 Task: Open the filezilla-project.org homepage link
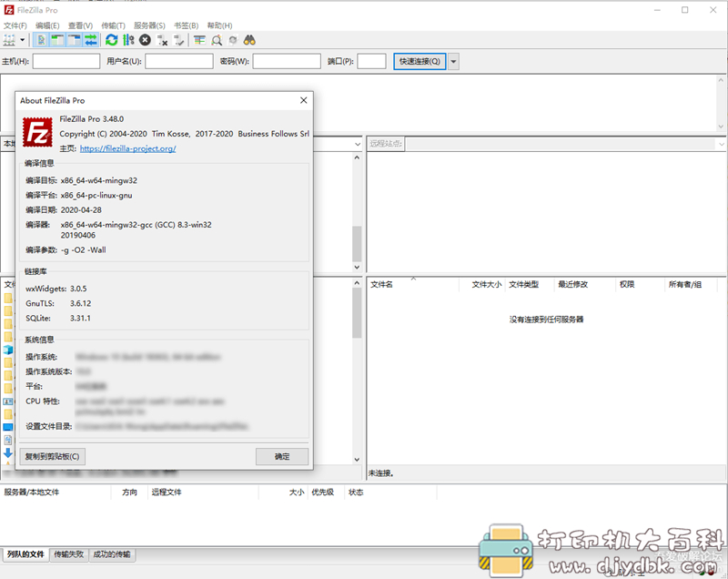(127, 148)
